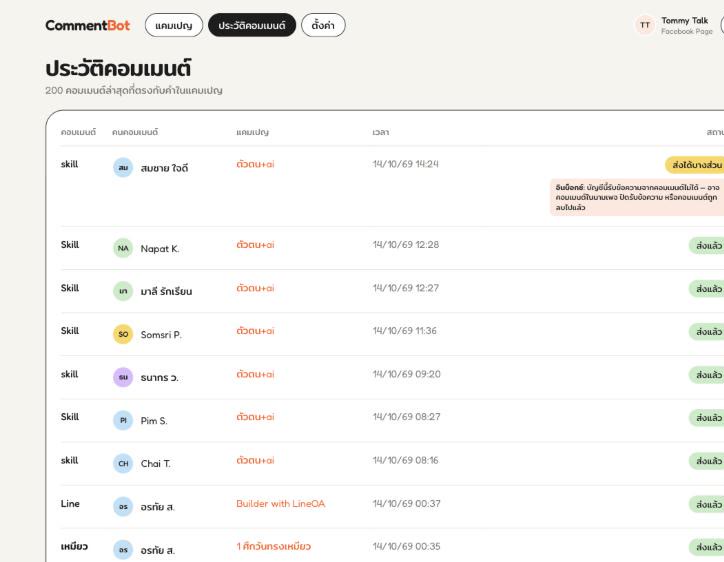This screenshot has width=724, height=562.
Task: Click ส่งแล้ว status badge in Somsri P. row
Action: tap(706, 332)
